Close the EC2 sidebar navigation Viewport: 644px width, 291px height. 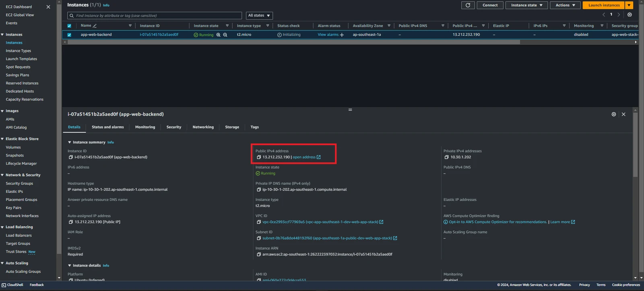click(48, 7)
